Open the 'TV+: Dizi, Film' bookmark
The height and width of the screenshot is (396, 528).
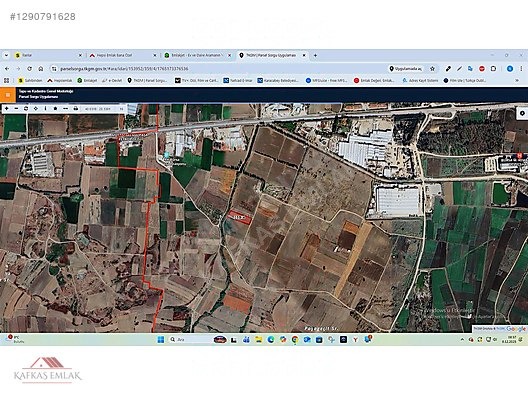pyautogui.click(x=197, y=80)
